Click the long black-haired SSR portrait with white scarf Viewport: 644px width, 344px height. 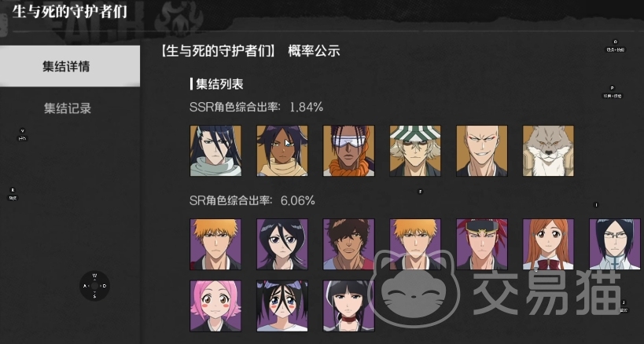(x=215, y=151)
